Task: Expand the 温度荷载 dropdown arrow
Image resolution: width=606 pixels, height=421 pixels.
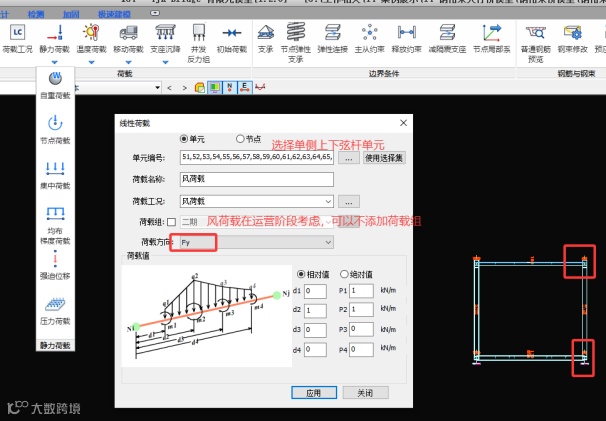Action: pyautogui.click(x=92, y=62)
